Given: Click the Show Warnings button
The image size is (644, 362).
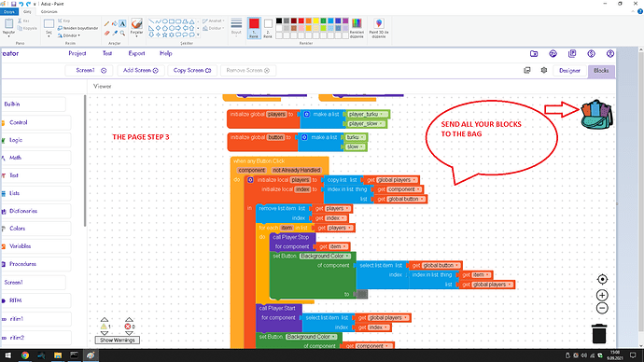Looking at the screenshot, I should click(117, 341).
